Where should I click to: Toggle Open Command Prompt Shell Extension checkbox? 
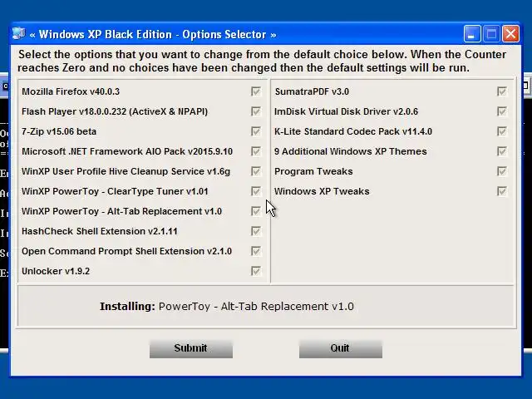coord(256,251)
